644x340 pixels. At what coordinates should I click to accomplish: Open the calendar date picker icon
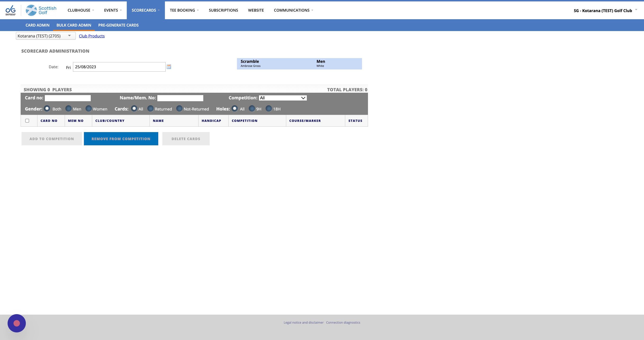pos(169,67)
